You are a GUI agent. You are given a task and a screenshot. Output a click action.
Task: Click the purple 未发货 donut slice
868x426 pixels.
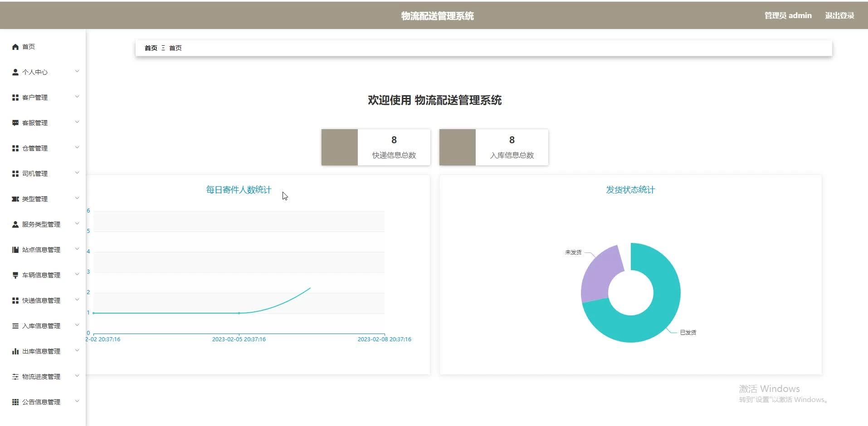coord(598,275)
